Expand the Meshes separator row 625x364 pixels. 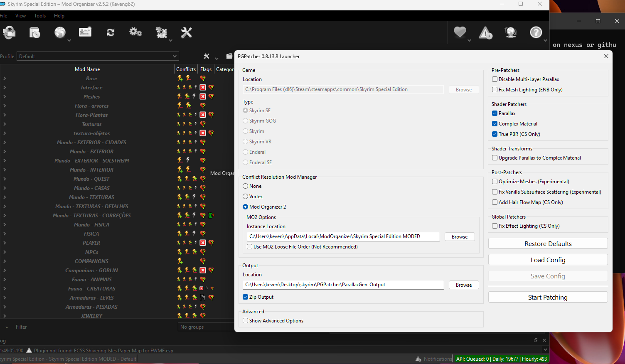[x=5, y=96]
